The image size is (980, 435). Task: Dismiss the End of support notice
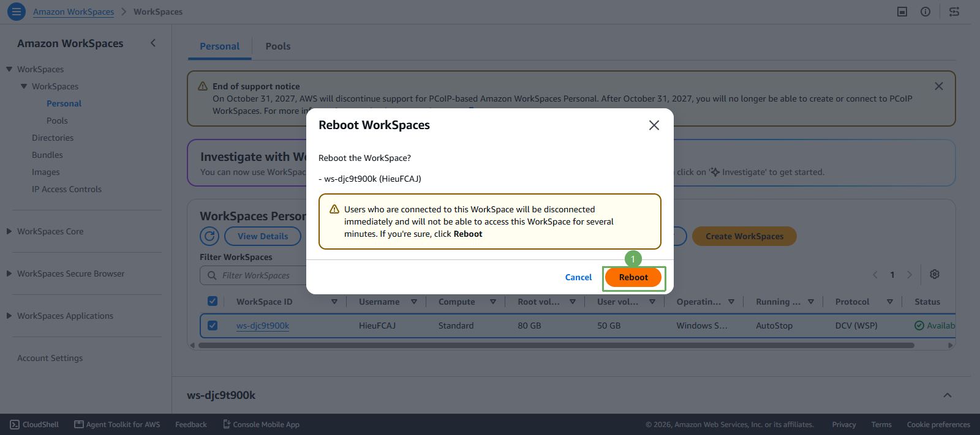[938, 86]
